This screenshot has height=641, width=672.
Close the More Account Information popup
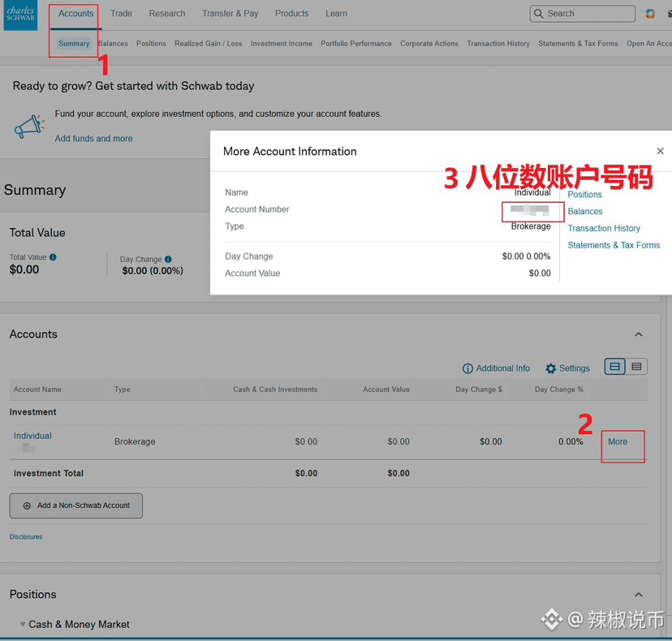tap(660, 151)
